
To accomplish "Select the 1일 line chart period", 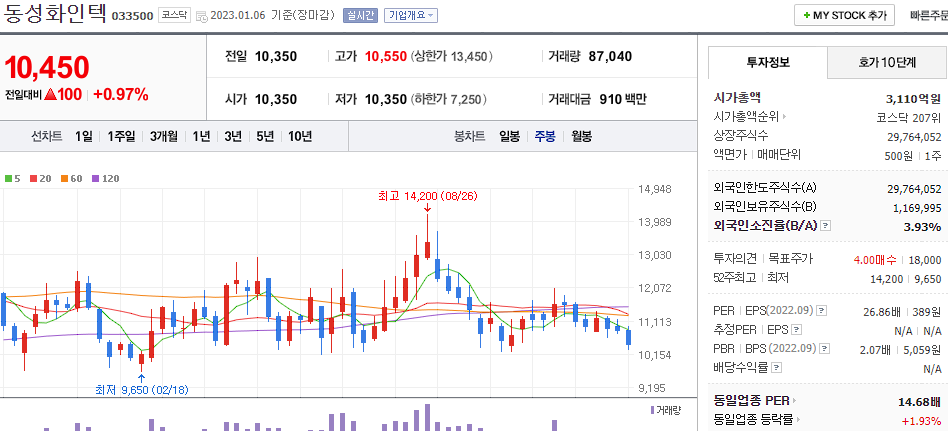I will coord(84,136).
